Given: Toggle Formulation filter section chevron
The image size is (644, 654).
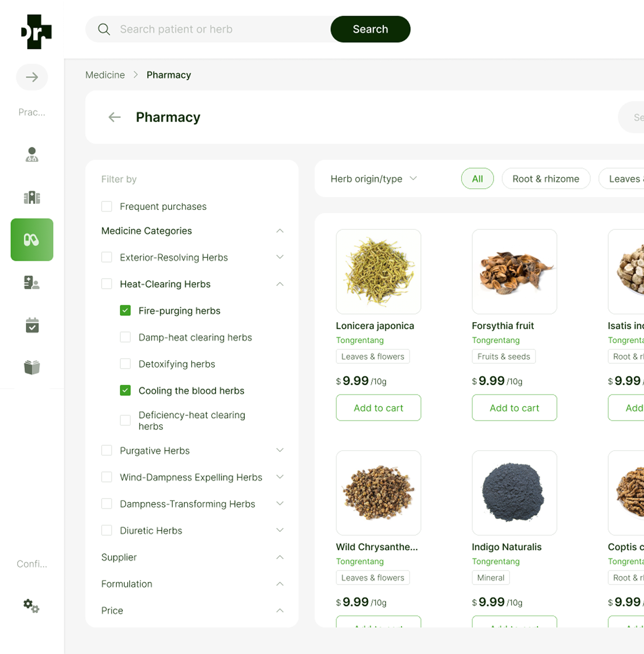Looking at the screenshot, I should pos(280,584).
